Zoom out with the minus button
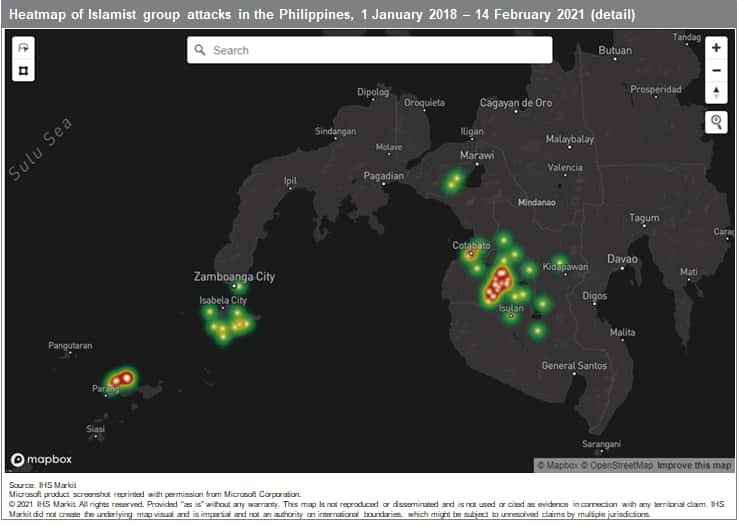Screen dimensions: 737x526 click(x=716, y=70)
